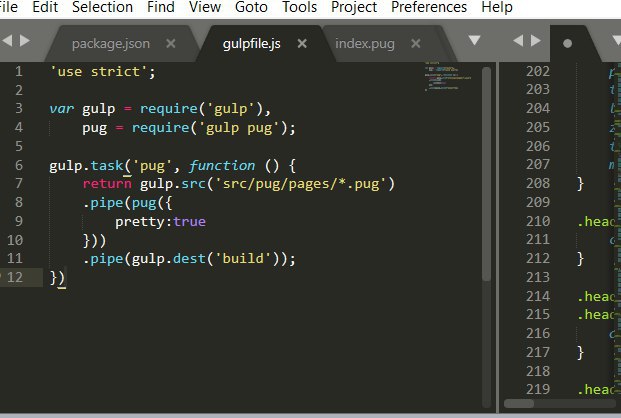Open the Project menu

click(x=354, y=7)
